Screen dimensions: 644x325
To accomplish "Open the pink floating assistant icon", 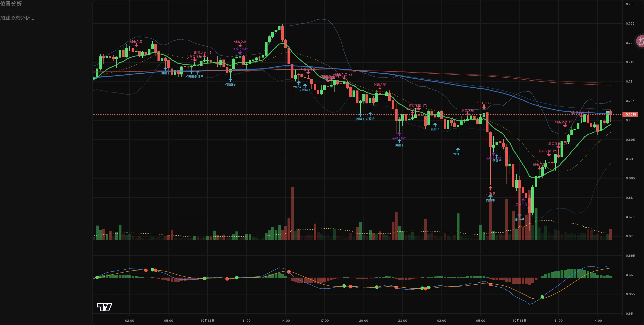I will (640, 41).
